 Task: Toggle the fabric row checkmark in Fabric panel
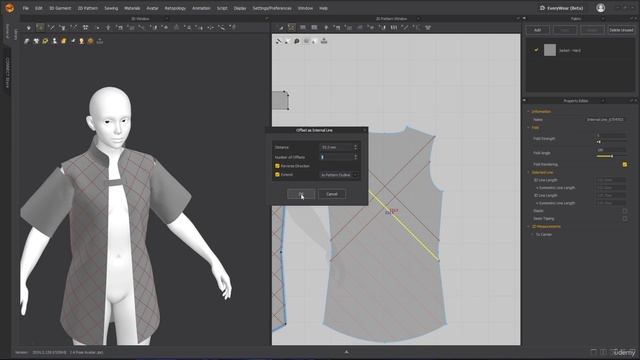tap(536, 50)
